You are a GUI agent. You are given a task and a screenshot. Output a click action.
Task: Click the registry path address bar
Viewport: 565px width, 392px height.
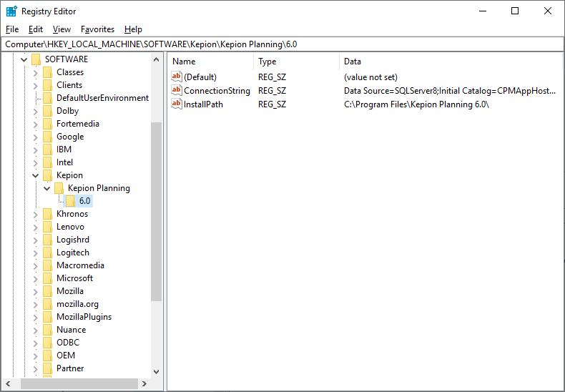(x=282, y=44)
